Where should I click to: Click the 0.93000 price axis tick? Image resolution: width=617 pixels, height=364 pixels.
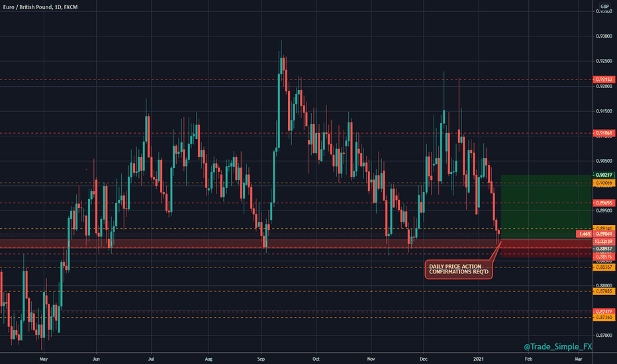(x=604, y=36)
